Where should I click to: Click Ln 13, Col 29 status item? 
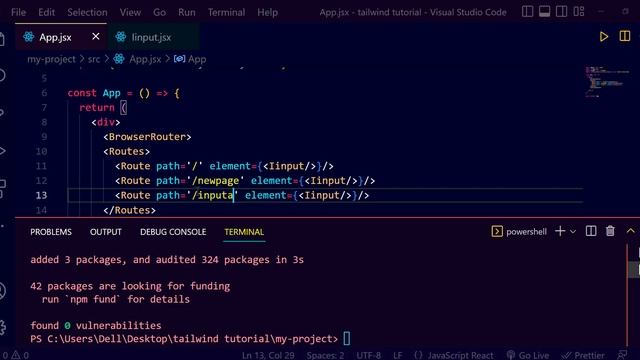[268, 355]
